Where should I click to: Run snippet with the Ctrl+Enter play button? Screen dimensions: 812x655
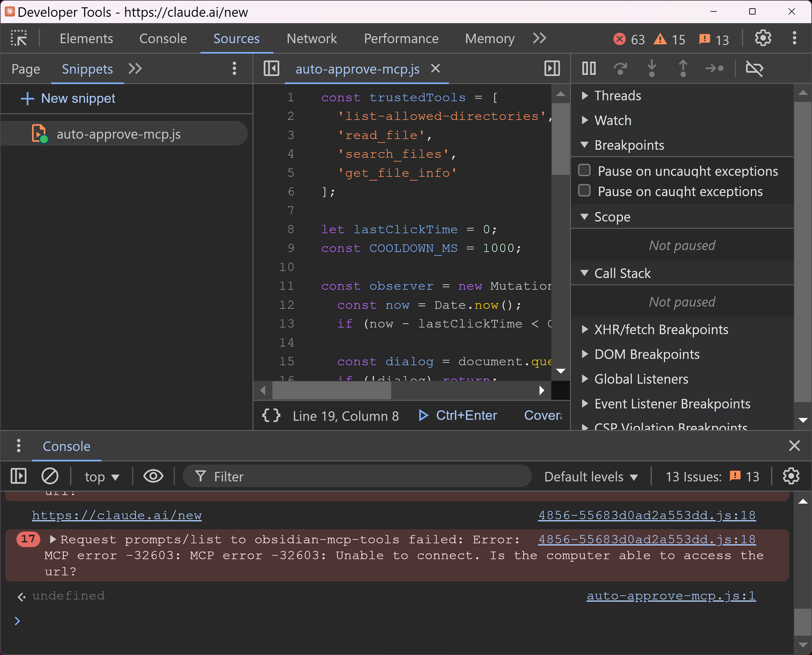coord(458,416)
